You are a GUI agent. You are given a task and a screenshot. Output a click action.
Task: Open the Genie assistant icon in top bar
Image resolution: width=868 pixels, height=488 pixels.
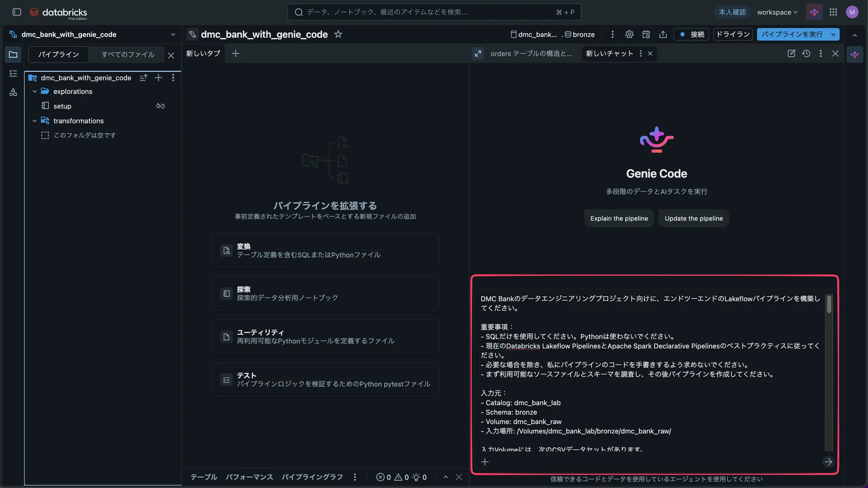click(x=814, y=12)
